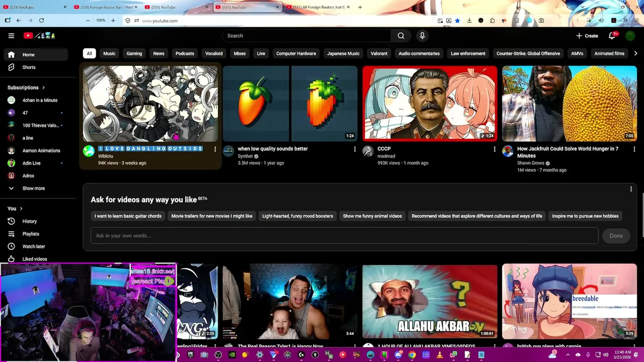This screenshot has height=362, width=644.
Task: Open the green account avatar menu
Action: pyautogui.click(x=630, y=36)
